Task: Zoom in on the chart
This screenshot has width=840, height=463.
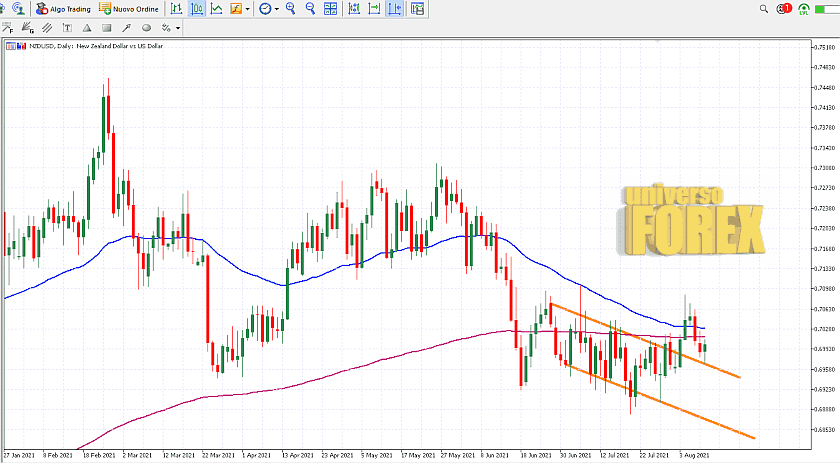Action: [291, 9]
